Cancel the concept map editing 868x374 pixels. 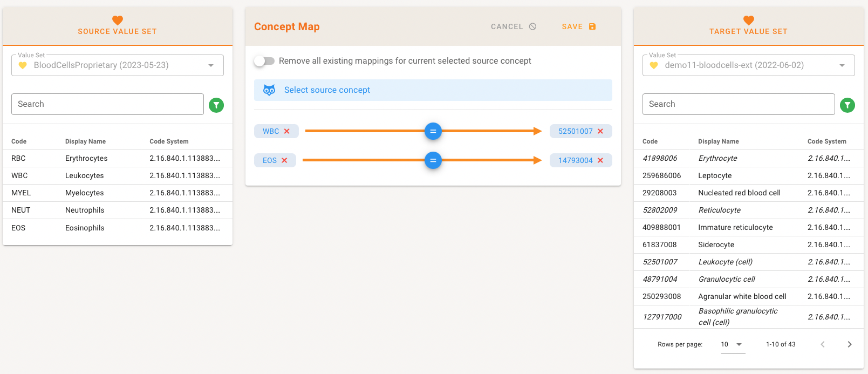click(513, 26)
